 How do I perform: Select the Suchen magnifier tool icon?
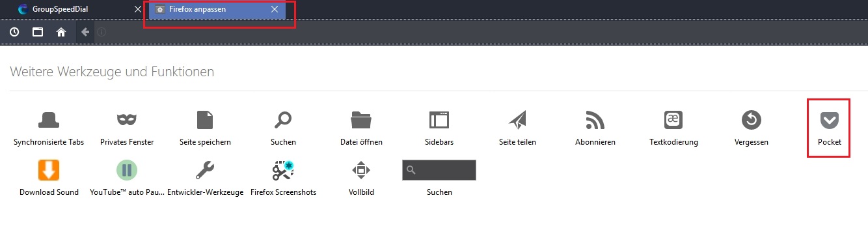click(x=283, y=120)
